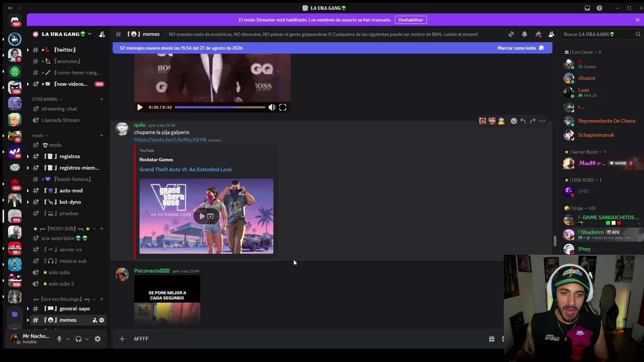The height and width of the screenshot is (362, 644).
Task: Open Discord direct messages home
Action: (15, 21)
